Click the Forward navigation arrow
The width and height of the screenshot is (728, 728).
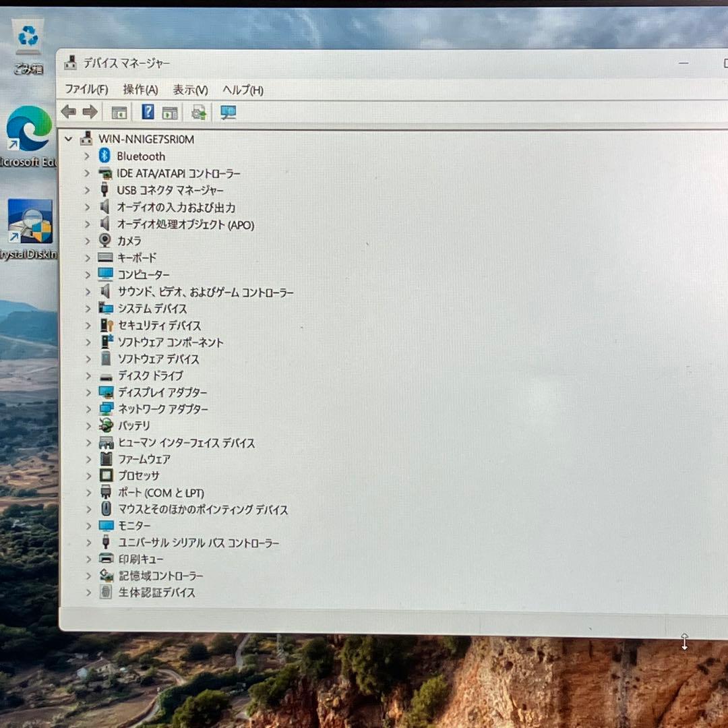click(90, 112)
